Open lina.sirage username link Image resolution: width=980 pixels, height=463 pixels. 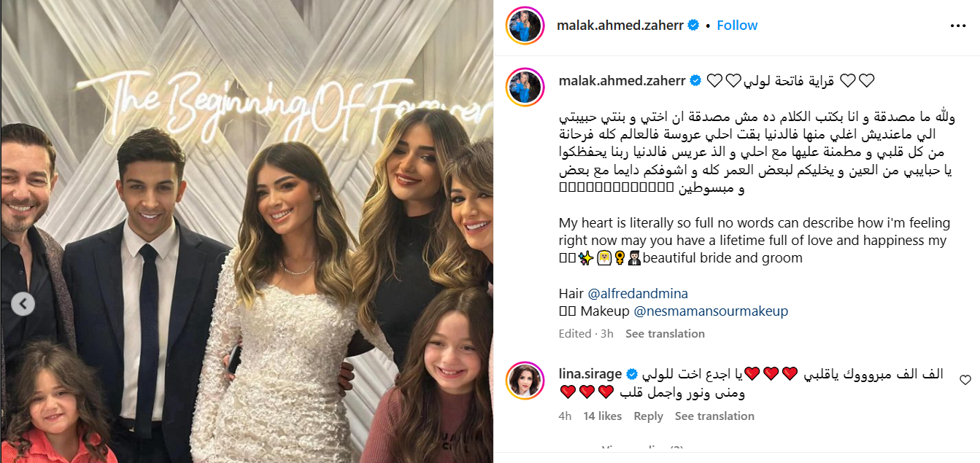coord(590,374)
